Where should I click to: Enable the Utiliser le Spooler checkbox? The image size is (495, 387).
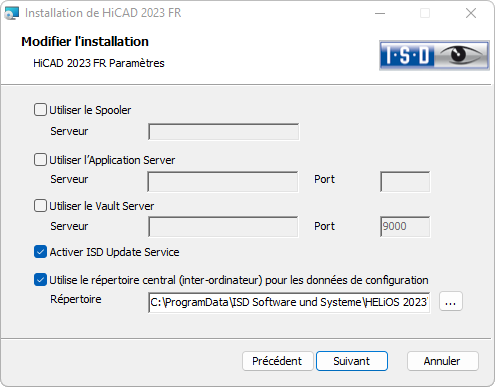pos(40,110)
